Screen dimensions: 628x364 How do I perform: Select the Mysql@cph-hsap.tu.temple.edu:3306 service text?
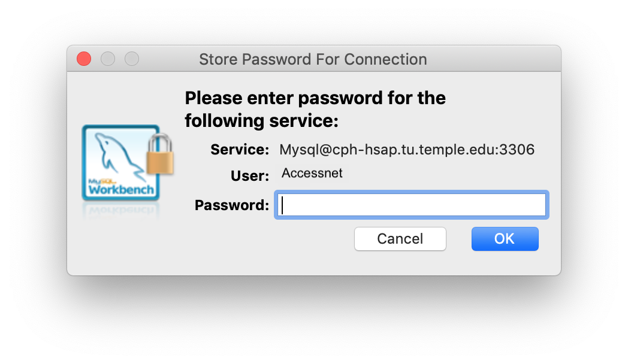point(407,150)
